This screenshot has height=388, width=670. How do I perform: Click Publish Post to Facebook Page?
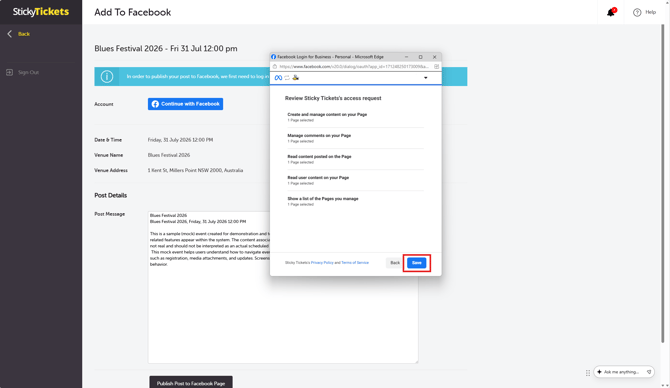[191, 383]
